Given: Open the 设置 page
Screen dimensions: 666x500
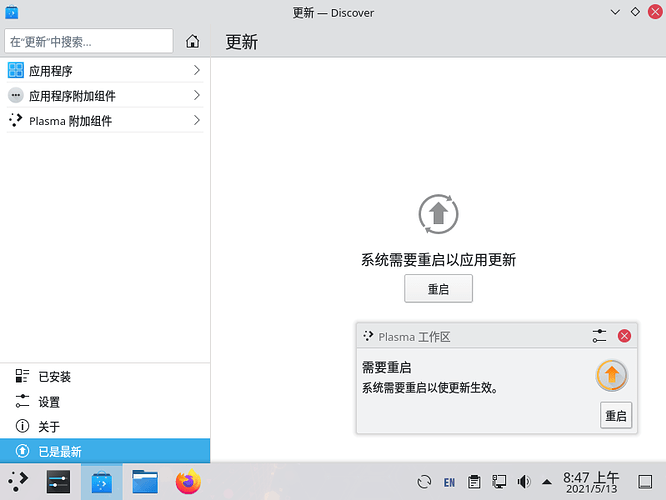Looking at the screenshot, I should (105, 401).
